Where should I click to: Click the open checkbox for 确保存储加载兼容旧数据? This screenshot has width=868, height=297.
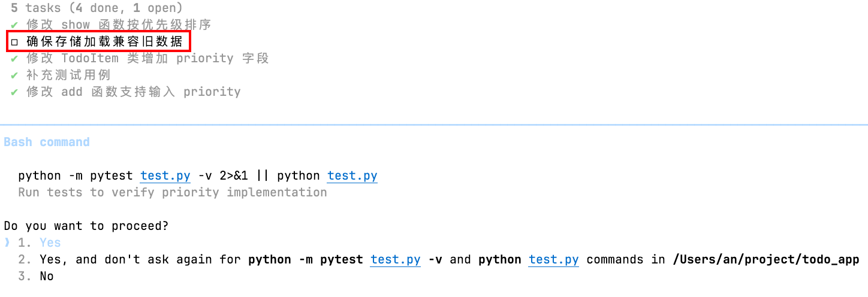14,42
